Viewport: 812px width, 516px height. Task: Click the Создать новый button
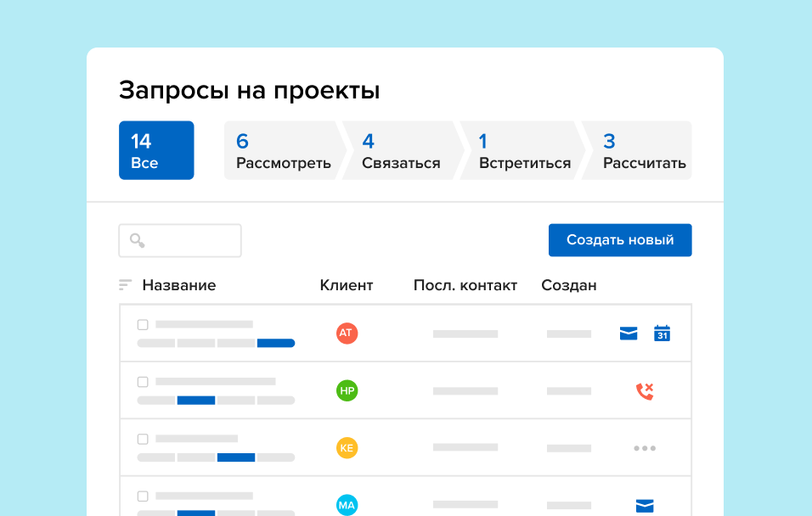coord(620,240)
